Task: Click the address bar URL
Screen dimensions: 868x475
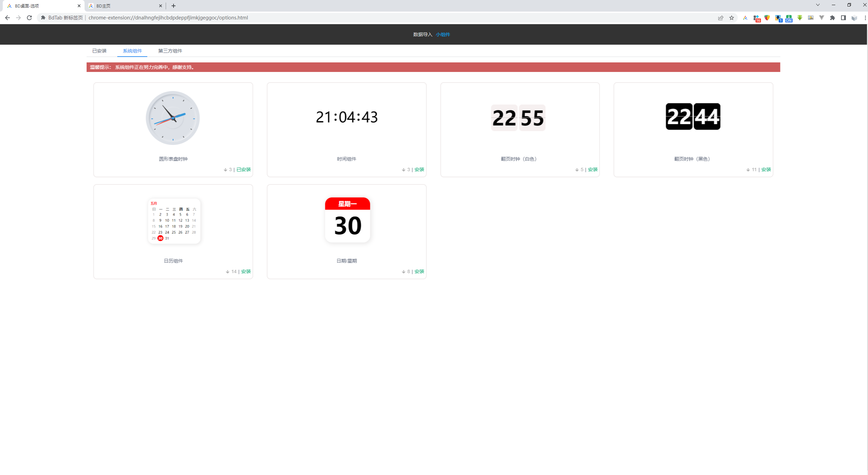Action: tap(168, 18)
